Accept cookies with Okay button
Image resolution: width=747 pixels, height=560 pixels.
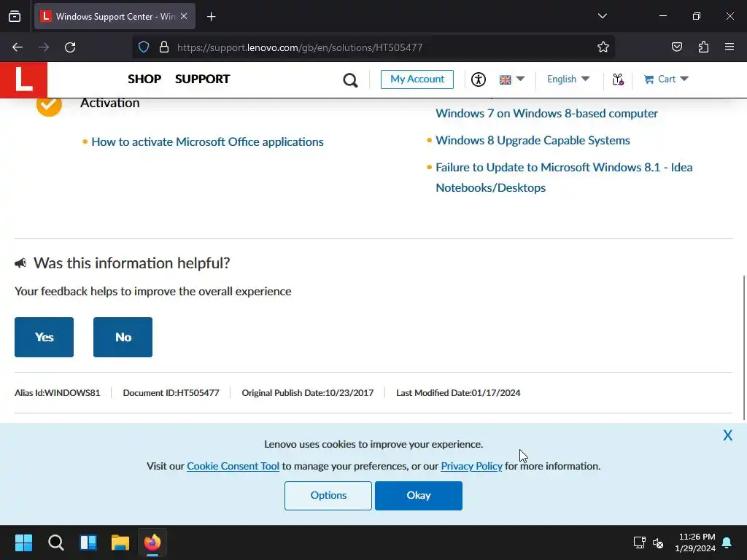(x=418, y=496)
